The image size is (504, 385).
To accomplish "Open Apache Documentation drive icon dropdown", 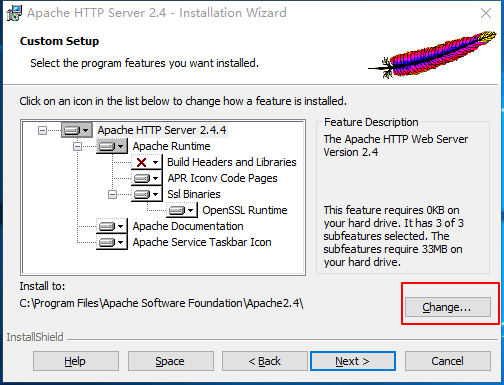I will pos(112,226).
